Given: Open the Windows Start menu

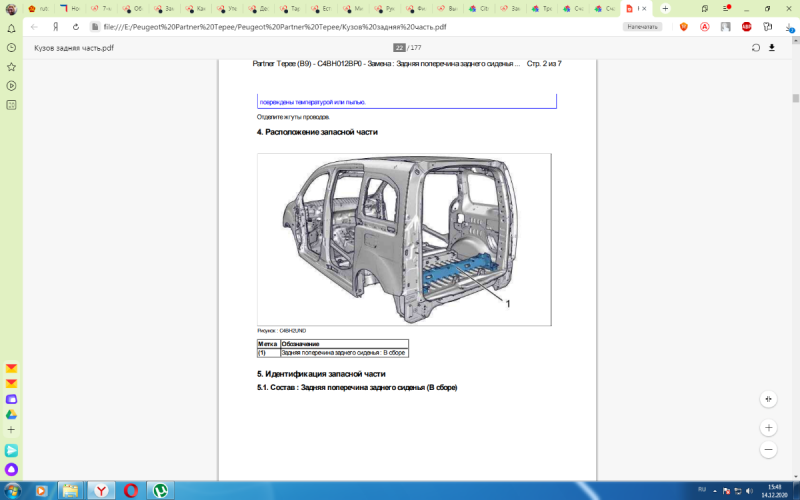Looking at the screenshot, I should click(13, 490).
